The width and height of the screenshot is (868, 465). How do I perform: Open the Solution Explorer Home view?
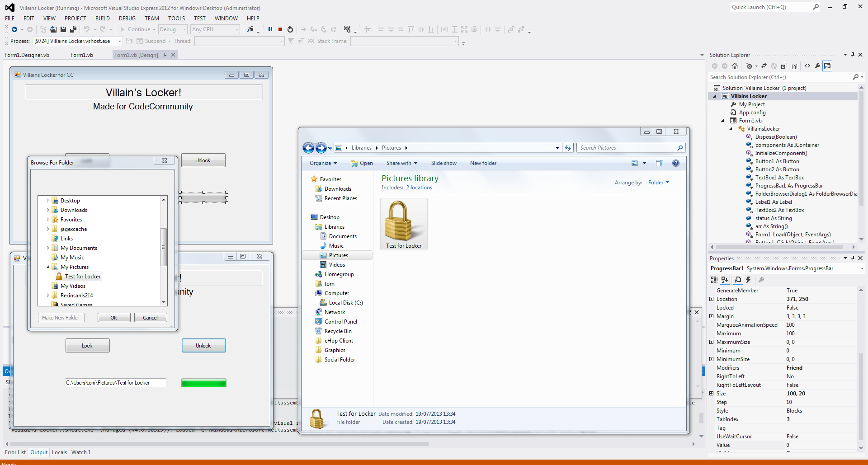click(x=735, y=66)
